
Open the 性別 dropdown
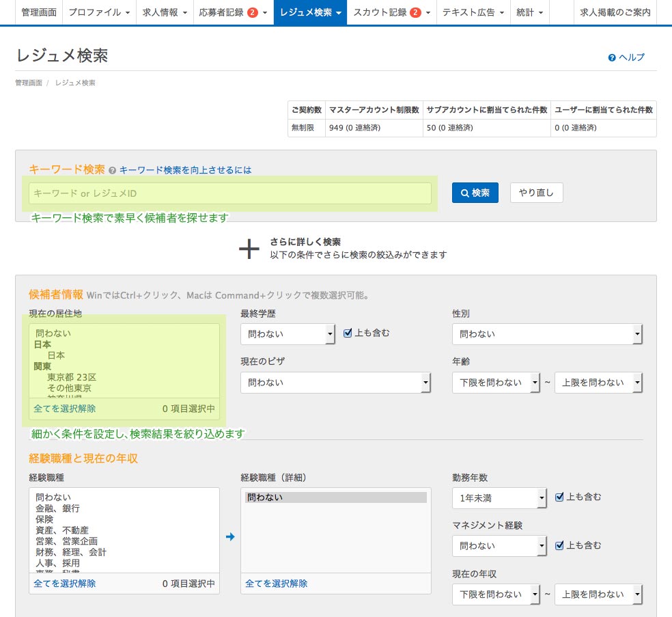coord(547,334)
